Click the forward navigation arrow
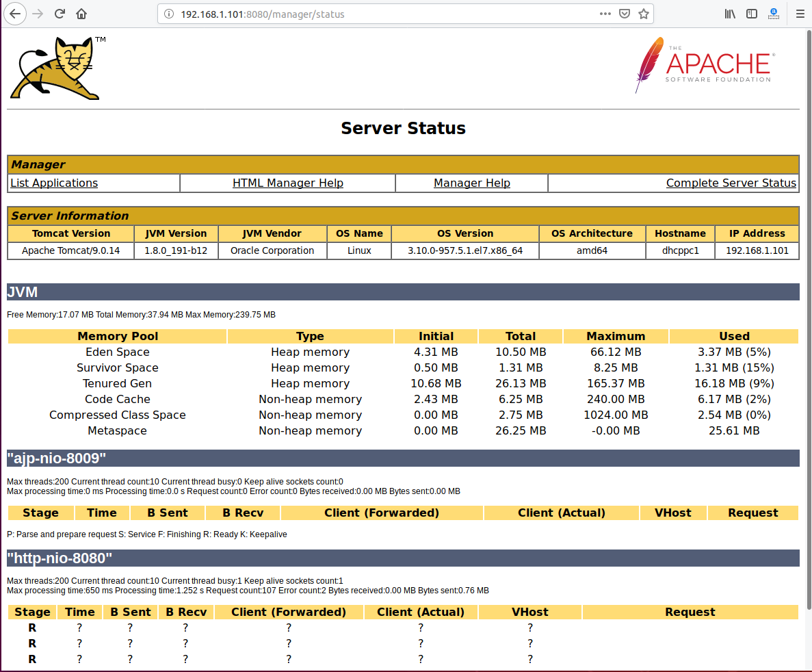The image size is (812, 672). [x=38, y=14]
